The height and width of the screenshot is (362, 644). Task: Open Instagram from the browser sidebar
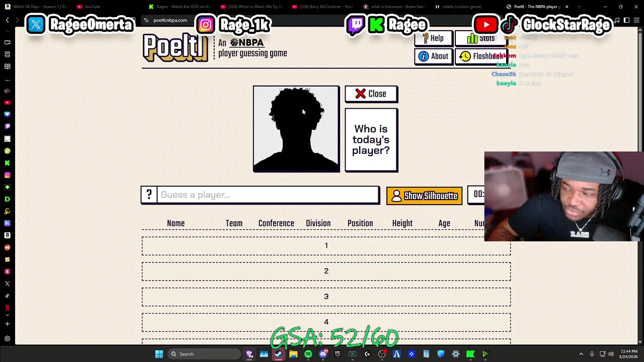pyautogui.click(x=7, y=175)
